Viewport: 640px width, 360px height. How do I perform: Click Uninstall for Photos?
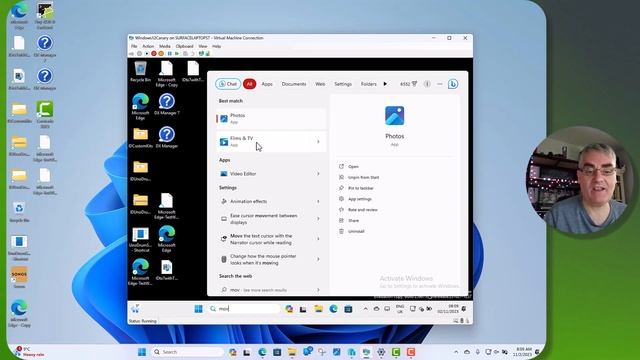tap(356, 231)
